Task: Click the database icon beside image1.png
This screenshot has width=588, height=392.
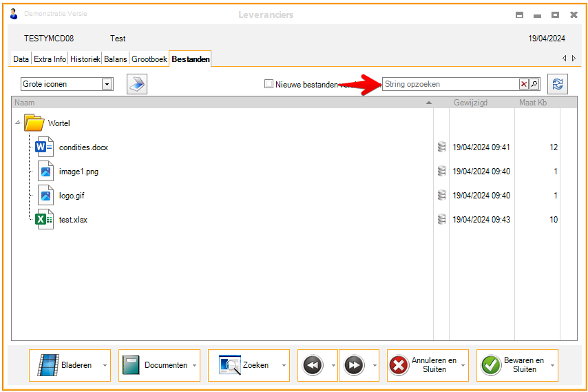Action: 441,172
